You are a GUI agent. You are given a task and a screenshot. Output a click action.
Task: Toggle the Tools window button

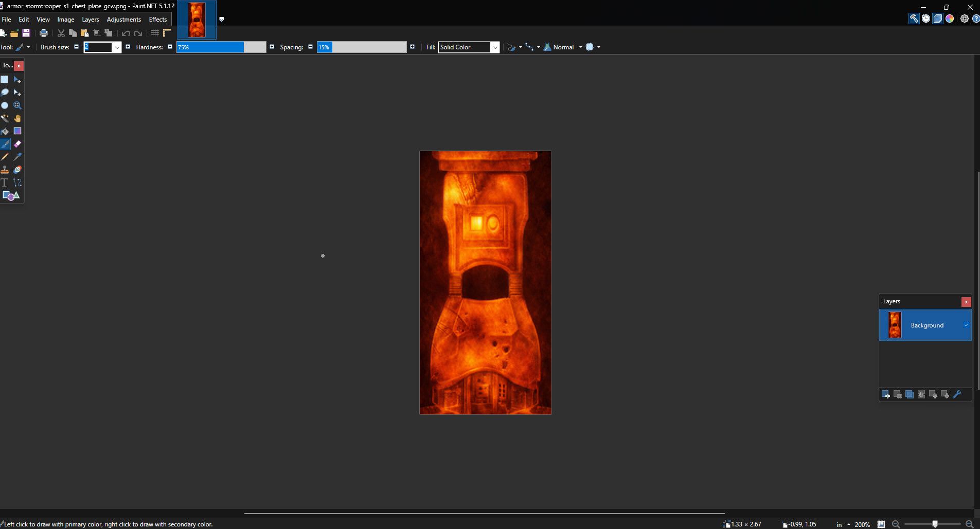(914, 19)
